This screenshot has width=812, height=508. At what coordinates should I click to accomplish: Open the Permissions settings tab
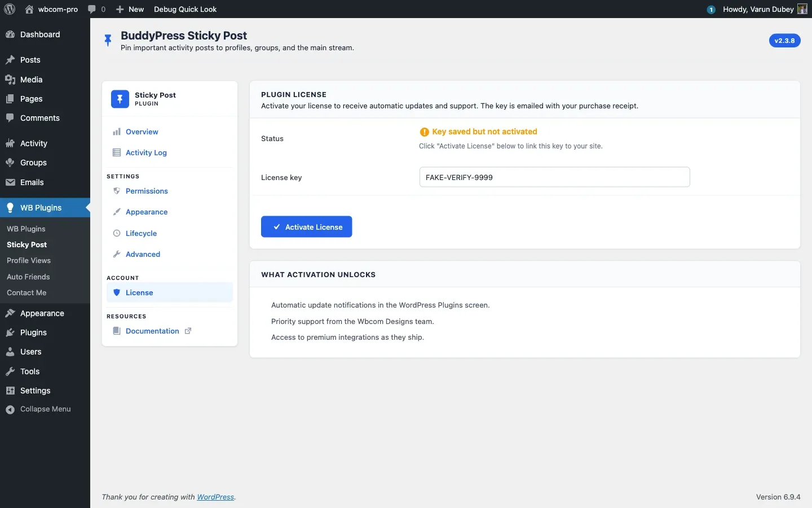[x=170, y=191]
